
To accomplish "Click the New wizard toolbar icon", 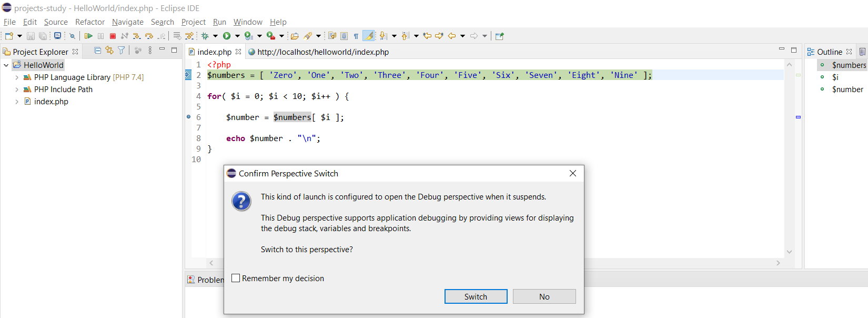I will click(9, 36).
